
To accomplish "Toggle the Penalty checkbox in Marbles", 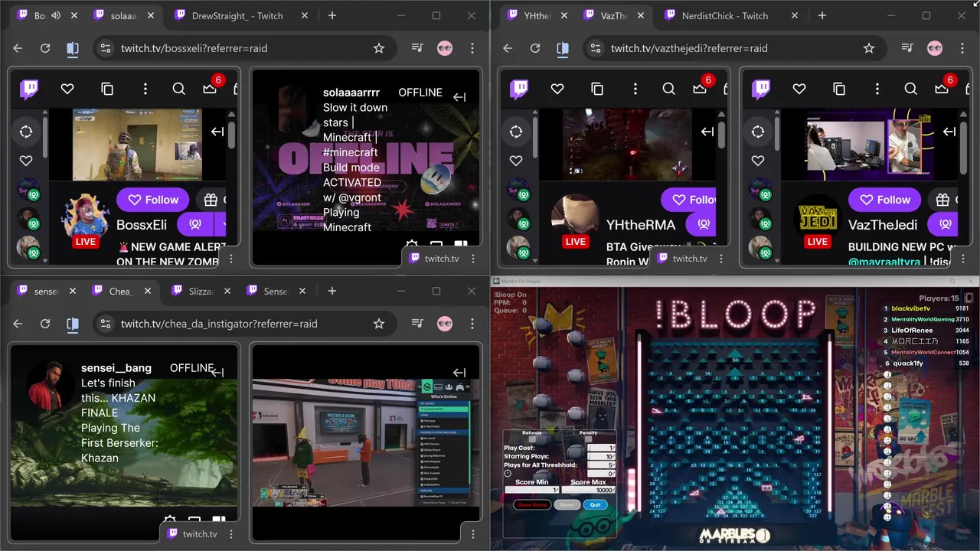I will click(588, 439).
